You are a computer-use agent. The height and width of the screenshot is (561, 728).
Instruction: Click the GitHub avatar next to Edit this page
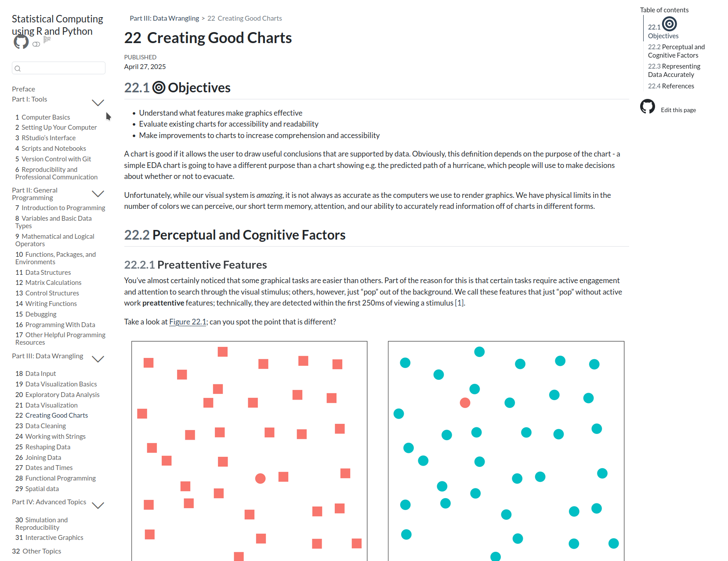pos(647,107)
